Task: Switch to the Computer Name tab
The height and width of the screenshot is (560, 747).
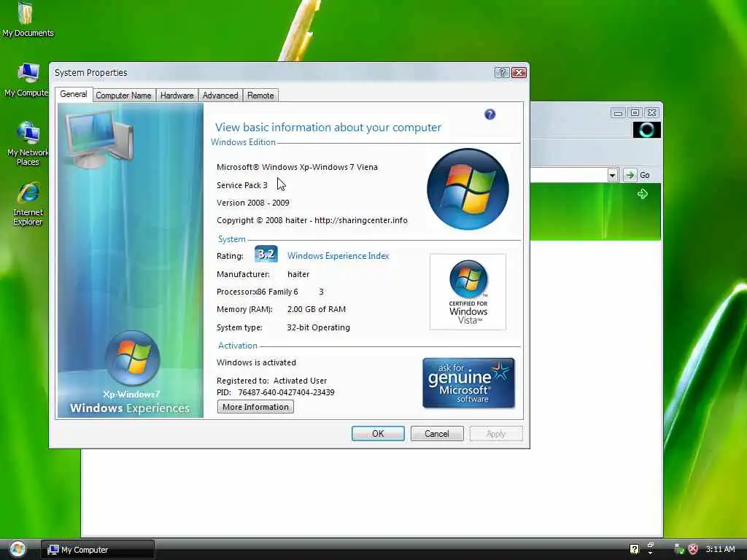Action: (123, 96)
